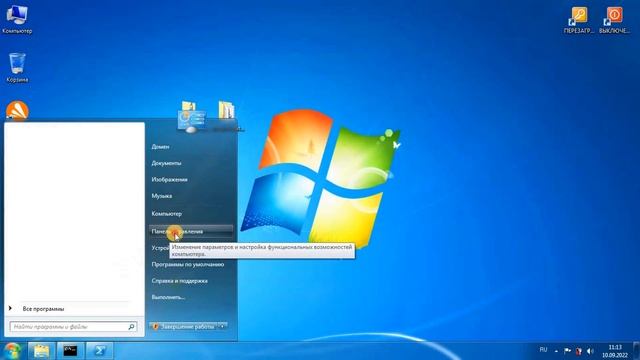Click the Найти программы и файлы search box

click(73, 327)
